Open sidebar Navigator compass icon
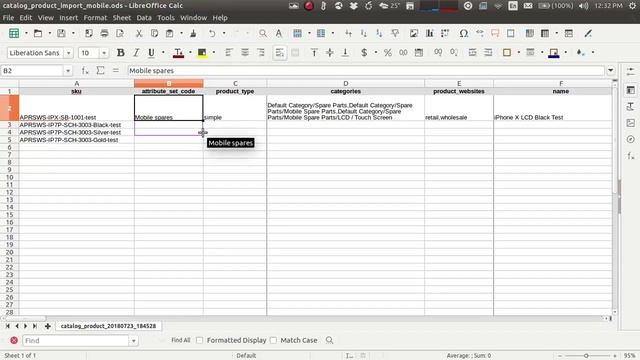The height and width of the screenshot is (360, 640). tap(631, 139)
